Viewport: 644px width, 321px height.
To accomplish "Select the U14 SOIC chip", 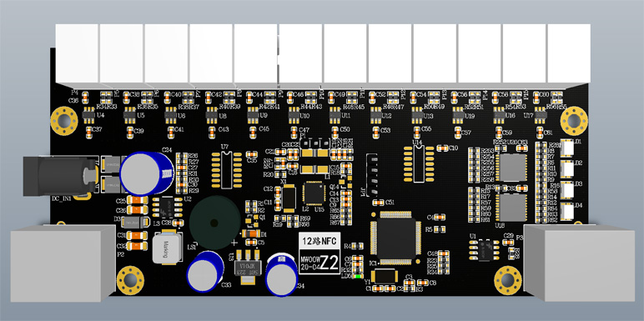I will (x=419, y=164).
